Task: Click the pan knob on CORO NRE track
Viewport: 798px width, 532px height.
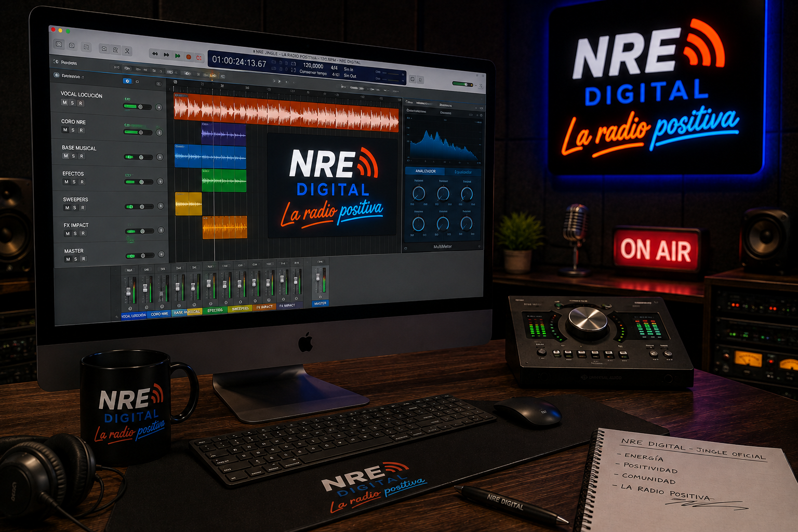Action: click(159, 132)
